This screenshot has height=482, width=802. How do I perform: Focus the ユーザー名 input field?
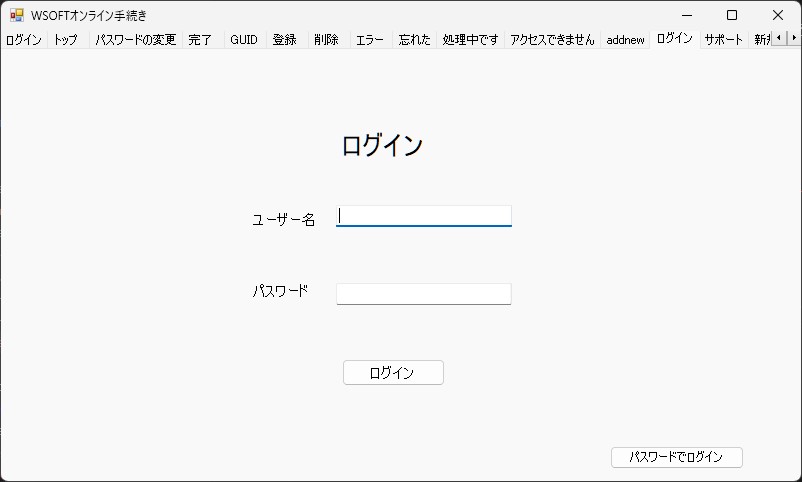coord(424,216)
